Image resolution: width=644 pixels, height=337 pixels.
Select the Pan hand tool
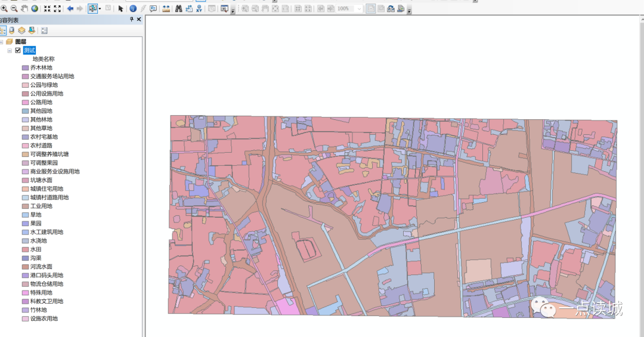(24, 9)
